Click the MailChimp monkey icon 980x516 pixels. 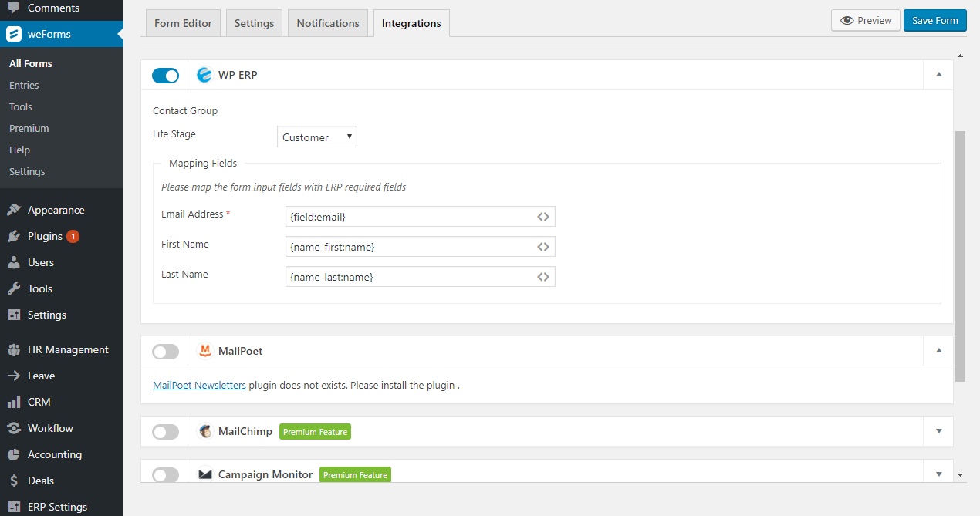(204, 431)
